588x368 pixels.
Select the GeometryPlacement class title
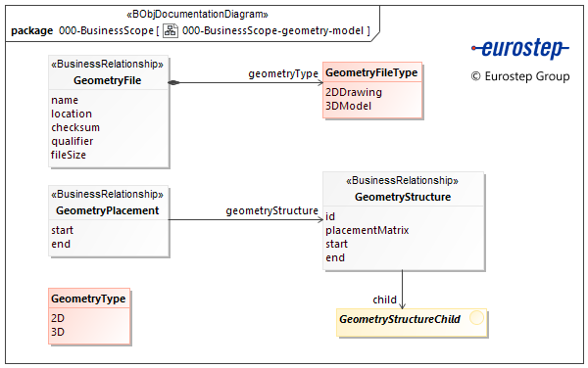(107, 210)
